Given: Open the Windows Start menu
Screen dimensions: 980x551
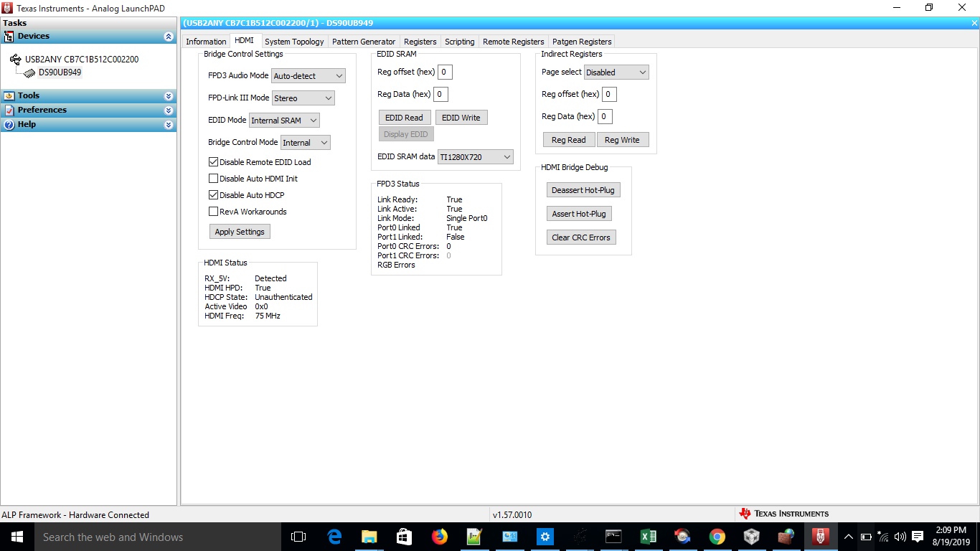Looking at the screenshot, I should click(17, 537).
